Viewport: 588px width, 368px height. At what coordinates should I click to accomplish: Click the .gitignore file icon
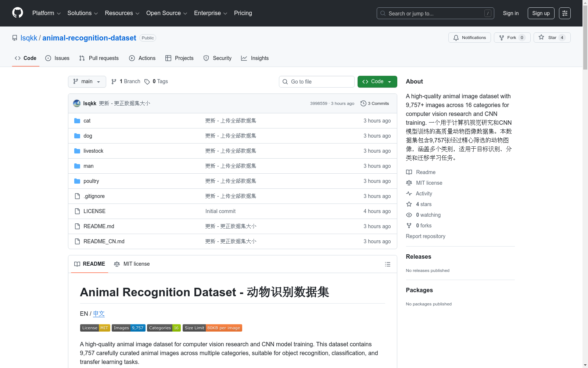77,196
